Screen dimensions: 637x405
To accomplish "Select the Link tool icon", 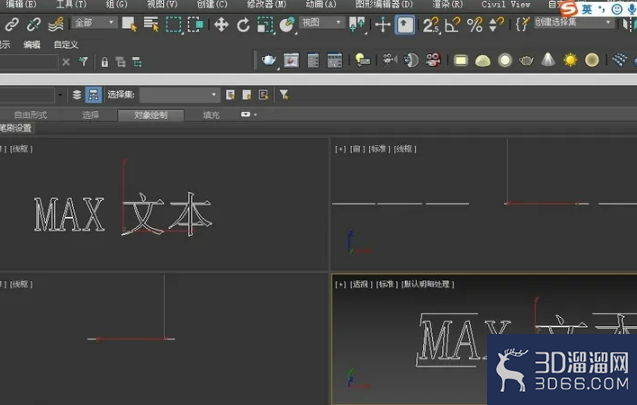I will [12, 25].
